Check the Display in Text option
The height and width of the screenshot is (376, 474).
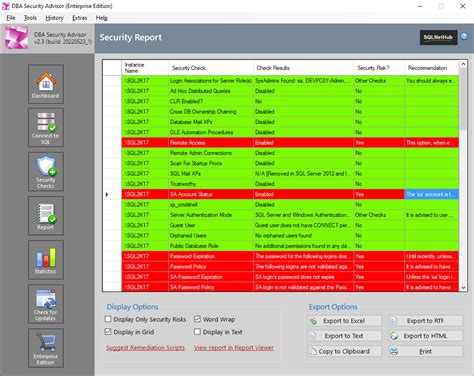tap(197, 332)
